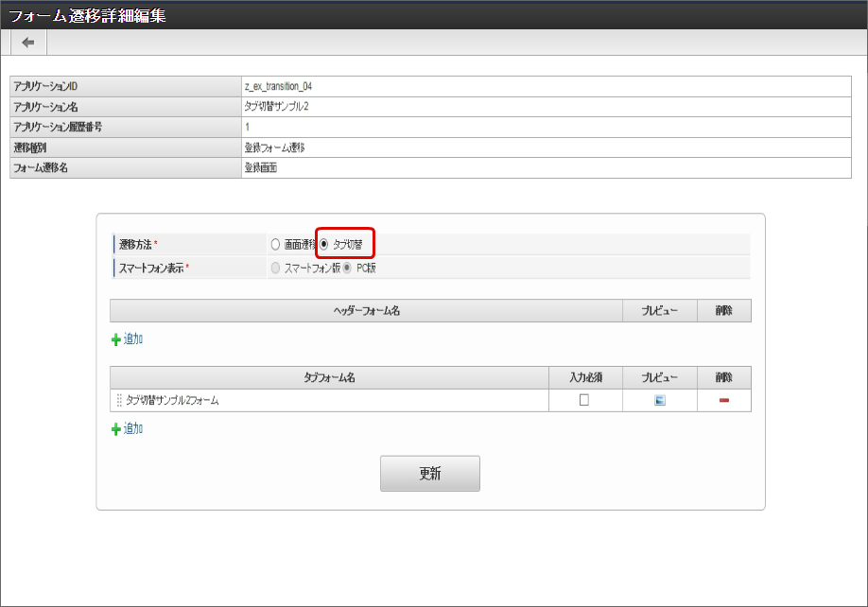Grab the drag handle of タブ切替サンプル2フォーム row

(x=119, y=400)
